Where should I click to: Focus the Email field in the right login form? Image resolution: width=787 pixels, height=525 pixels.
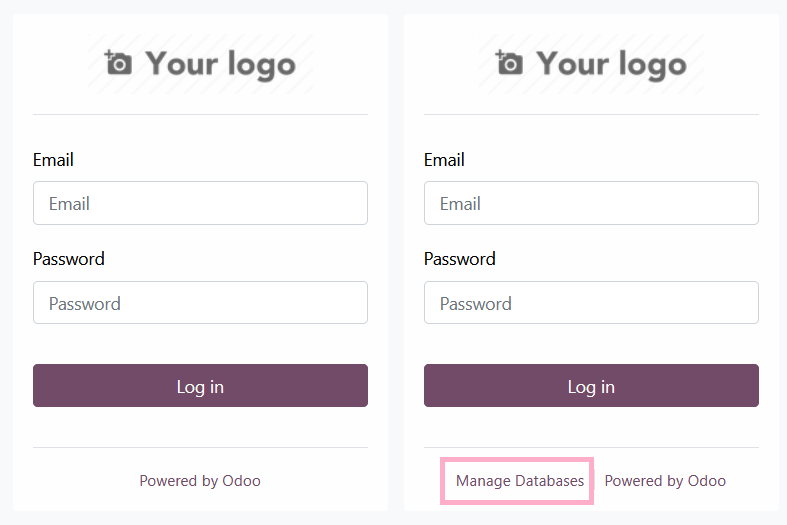(591, 203)
